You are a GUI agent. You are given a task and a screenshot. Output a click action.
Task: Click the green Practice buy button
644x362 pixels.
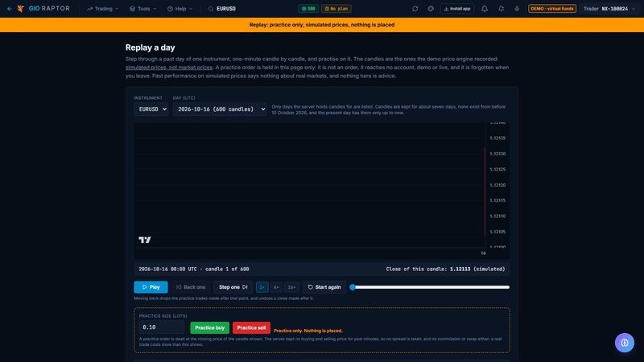click(209, 327)
